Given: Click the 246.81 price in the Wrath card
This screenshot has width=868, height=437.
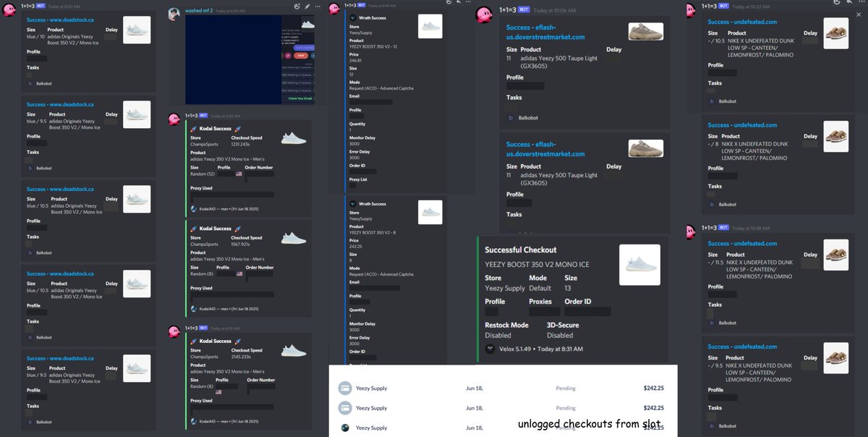Looking at the screenshot, I should (355, 61).
